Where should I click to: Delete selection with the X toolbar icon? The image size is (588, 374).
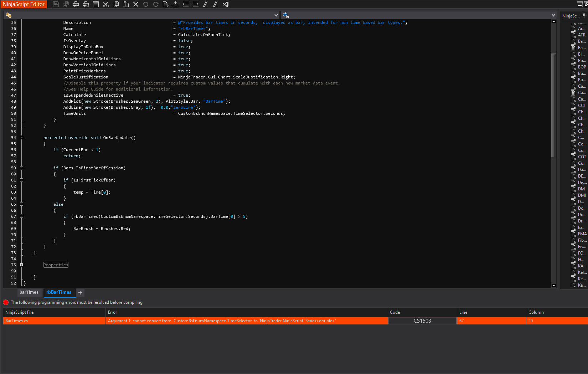tap(136, 4)
